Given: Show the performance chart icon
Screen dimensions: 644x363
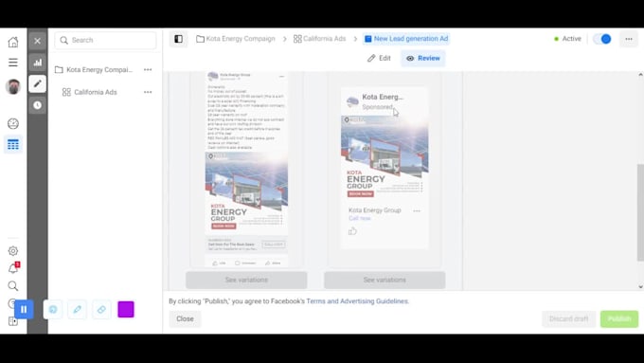Looking at the screenshot, I should 37,63.
